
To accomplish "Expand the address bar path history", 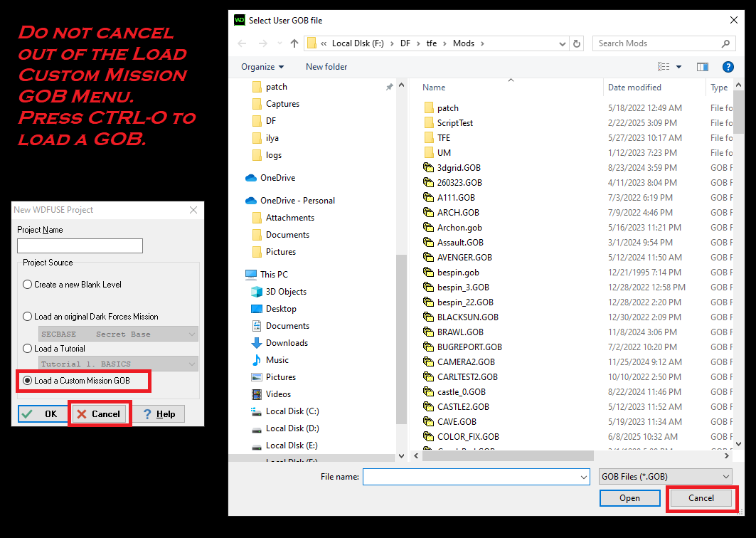I will click(x=562, y=43).
